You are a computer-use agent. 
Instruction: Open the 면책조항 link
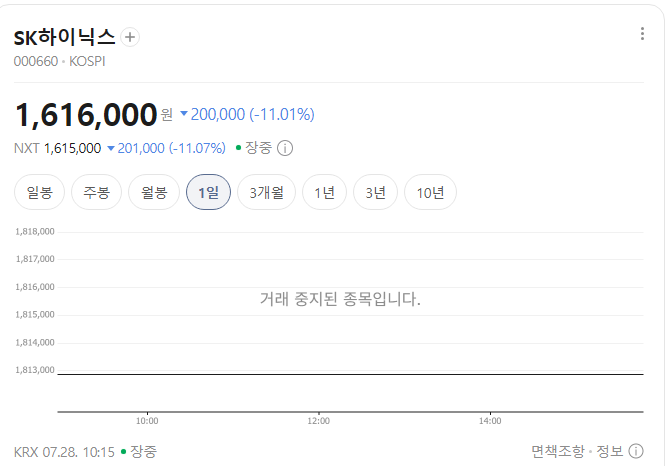tap(558, 451)
